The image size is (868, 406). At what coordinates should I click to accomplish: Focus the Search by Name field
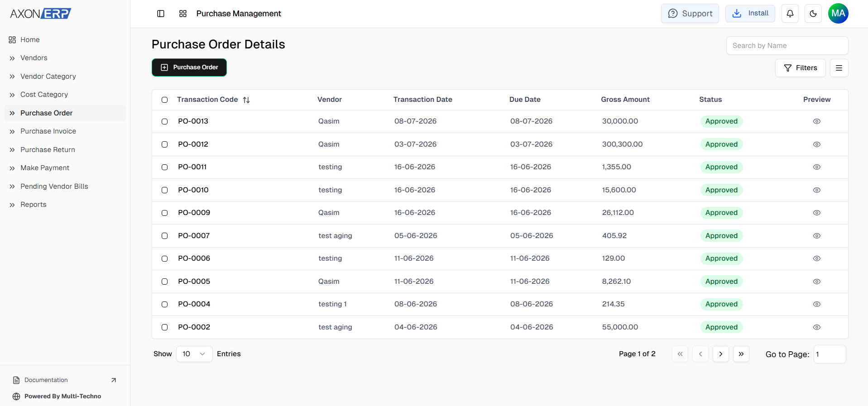pos(787,46)
